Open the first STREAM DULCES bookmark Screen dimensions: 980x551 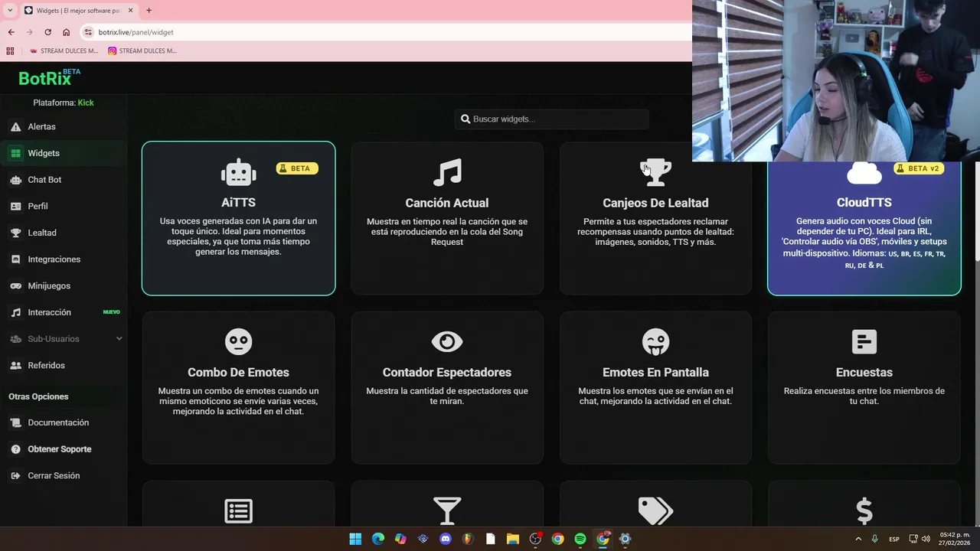64,51
